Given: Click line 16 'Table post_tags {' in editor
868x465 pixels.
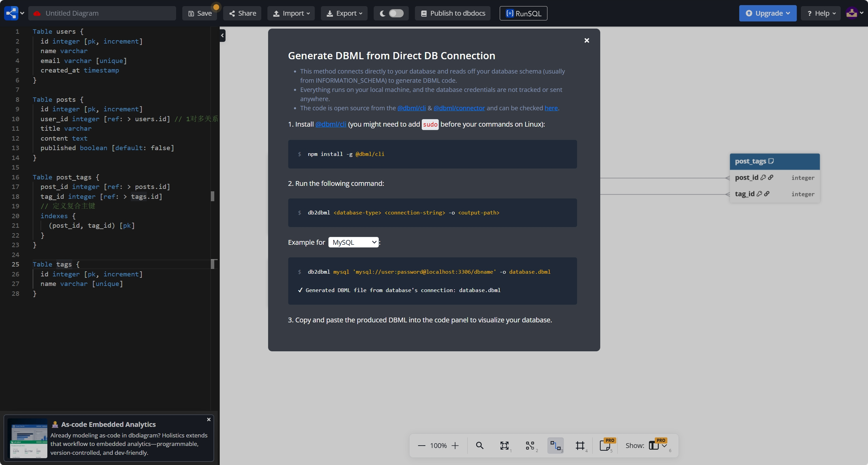Looking at the screenshot, I should click(x=66, y=177).
